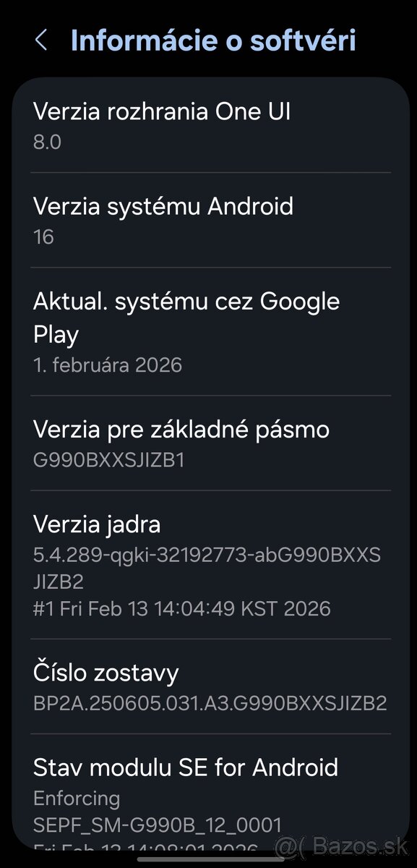Tap 'Verzia pre základné pásmo' entry
417x868 pixels.
tap(181, 429)
